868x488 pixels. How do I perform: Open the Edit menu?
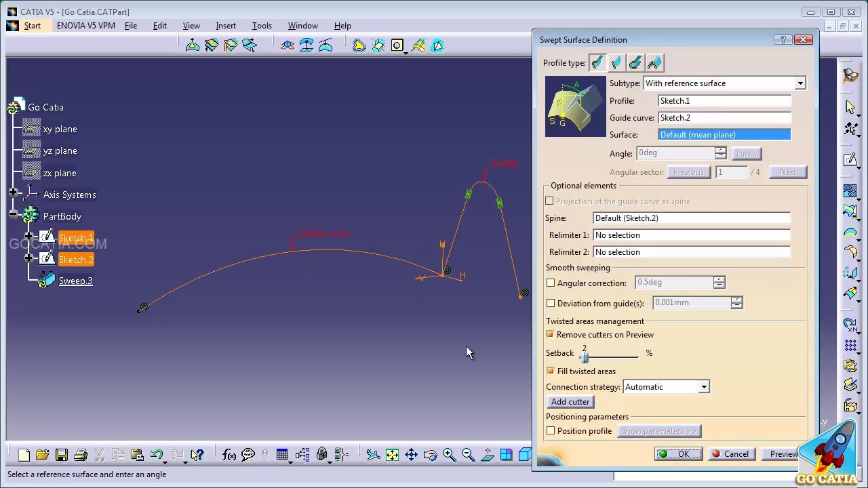tap(160, 26)
